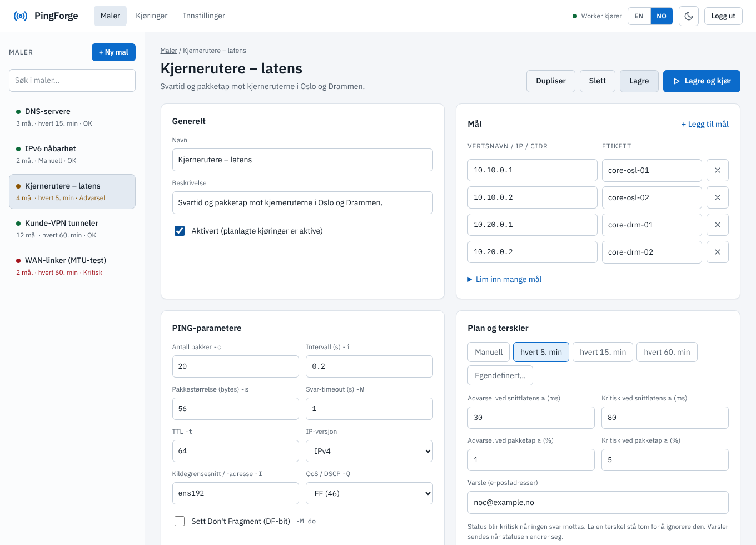Click Kildegrensesnitt field ens192
This screenshot has height=545, width=756.
(x=236, y=493)
